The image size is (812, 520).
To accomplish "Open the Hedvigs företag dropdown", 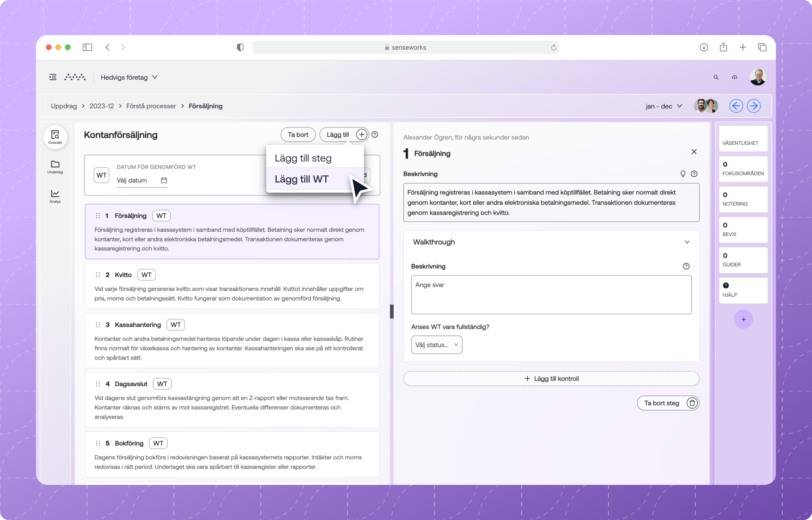I will point(129,77).
